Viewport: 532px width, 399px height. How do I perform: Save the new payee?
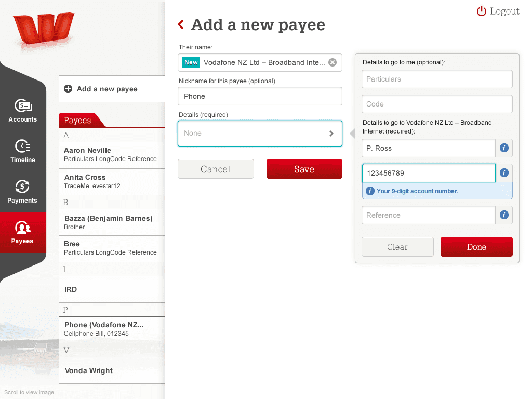click(x=304, y=169)
